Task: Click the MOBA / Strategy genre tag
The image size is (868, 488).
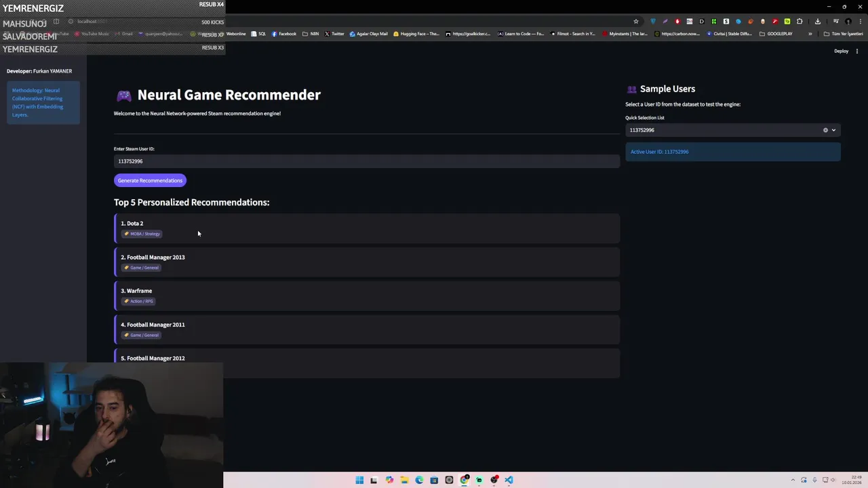Action: [142, 234]
